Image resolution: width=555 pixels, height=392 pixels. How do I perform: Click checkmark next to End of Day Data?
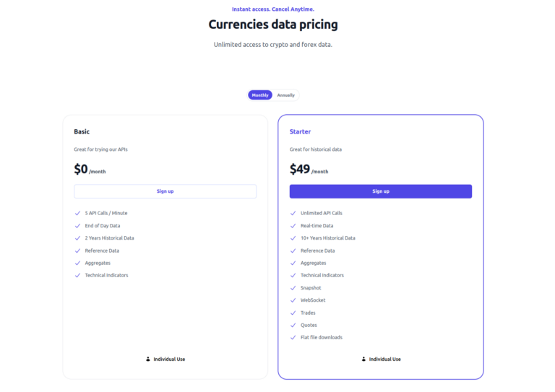click(x=77, y=226)
